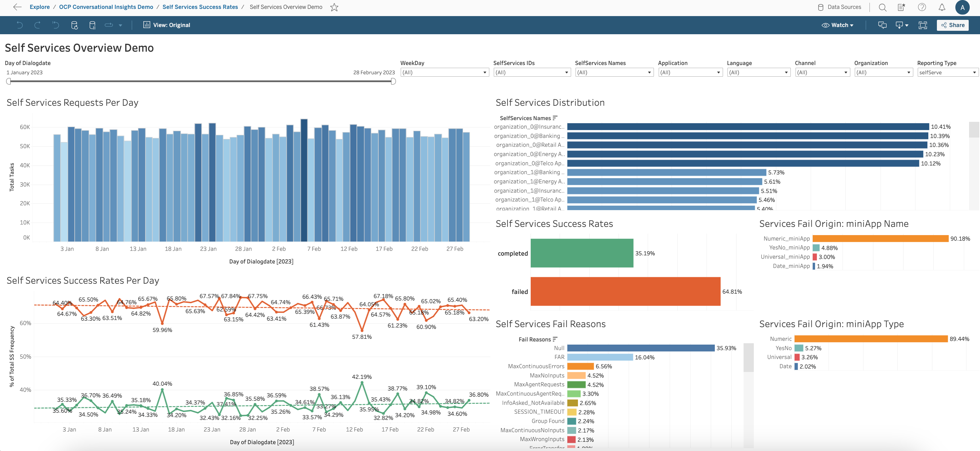Click the Refresh data icon

coord(75,25)
